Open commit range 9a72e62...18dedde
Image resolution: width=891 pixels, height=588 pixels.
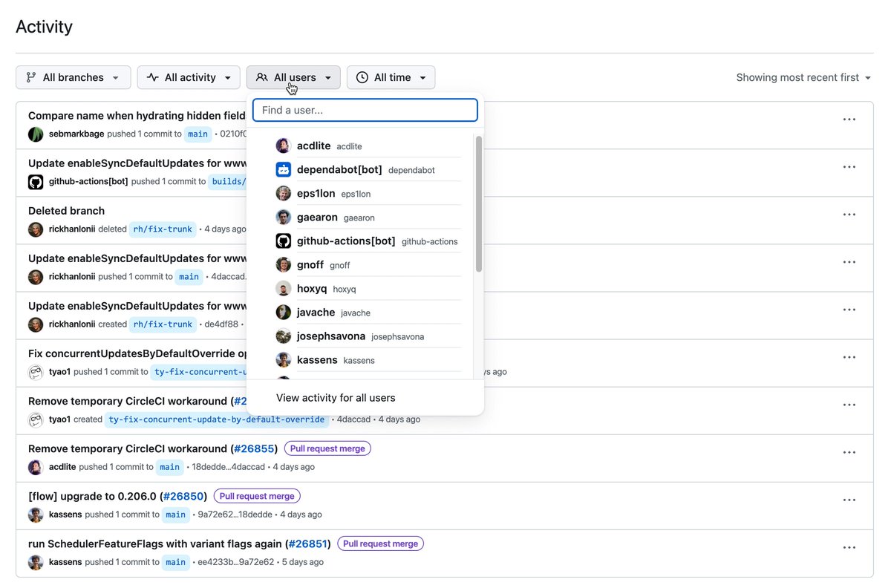tap(235, 514)
